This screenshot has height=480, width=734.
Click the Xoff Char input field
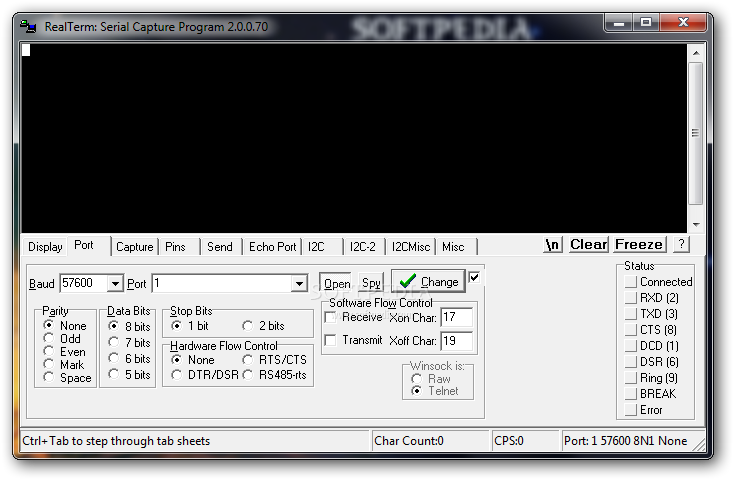point(456,340)
